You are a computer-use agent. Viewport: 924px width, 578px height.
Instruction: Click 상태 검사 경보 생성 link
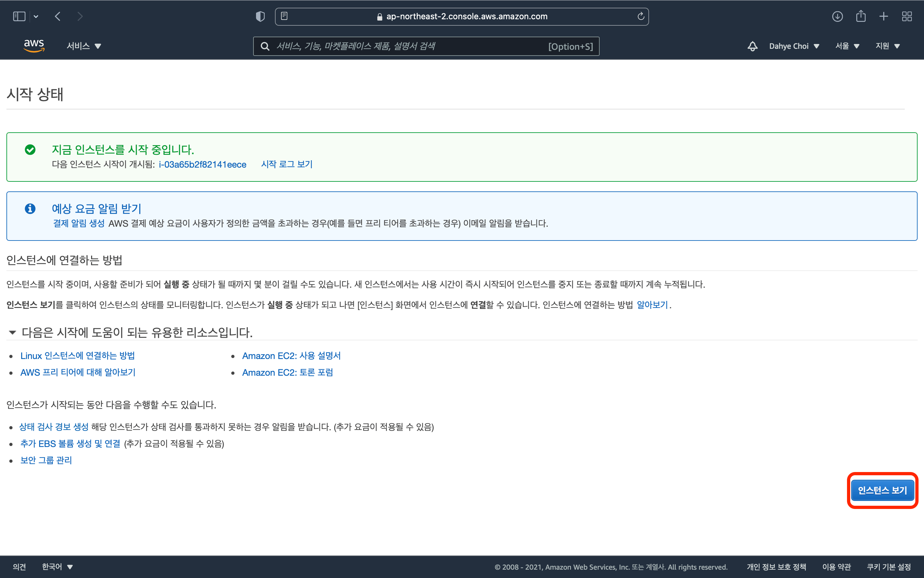[x=54, y=427]
